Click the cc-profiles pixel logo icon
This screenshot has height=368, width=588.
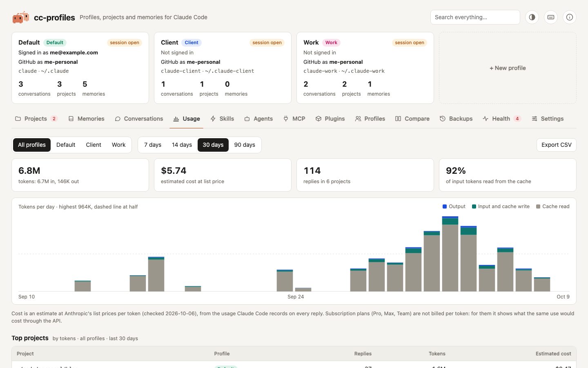click(20, 17)
